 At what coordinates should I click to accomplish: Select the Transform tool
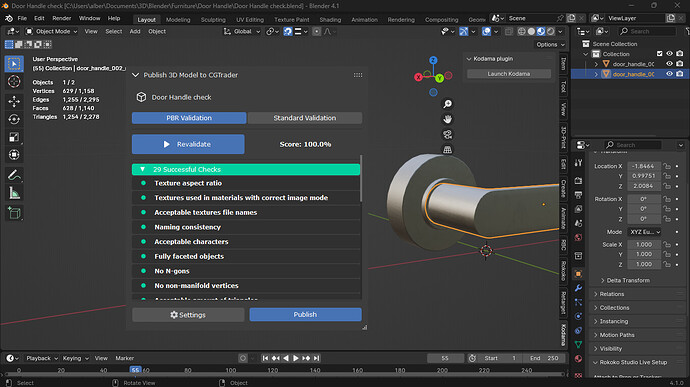[14, 155]
